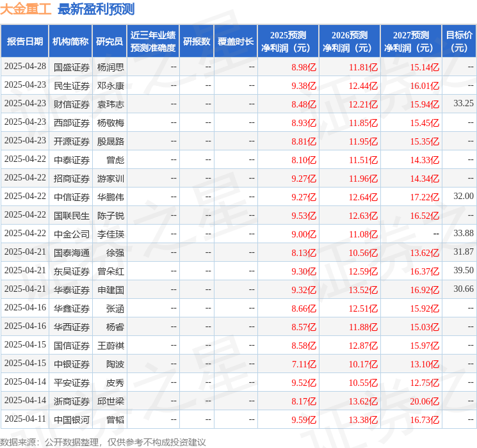Click the 数据来源 disclaimer footer text

click(x=103, y=442)
